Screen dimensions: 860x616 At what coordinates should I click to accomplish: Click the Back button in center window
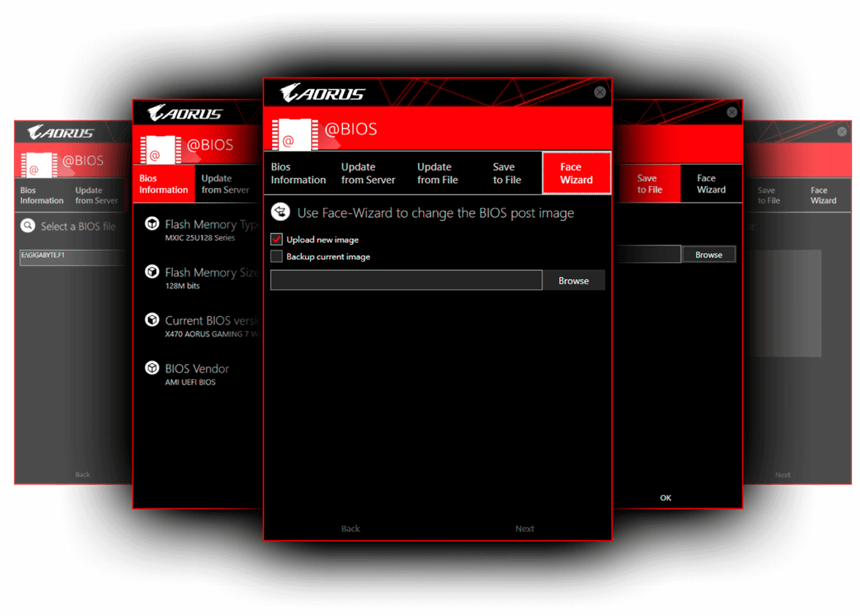(x=351, y=529)
